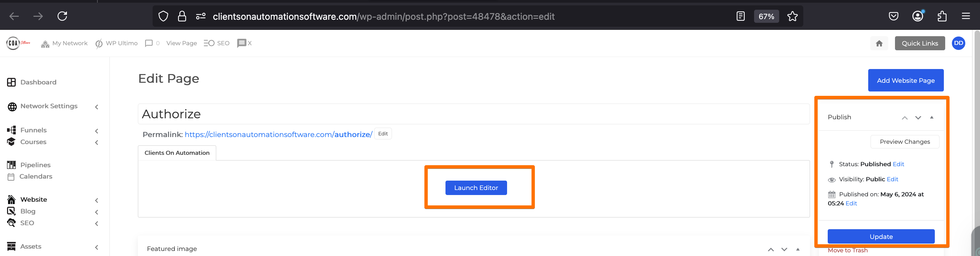Viewport: 980px width, 256px height.
Task: Open WP Ultimo menu item
Action: click(x=116, y=44)
